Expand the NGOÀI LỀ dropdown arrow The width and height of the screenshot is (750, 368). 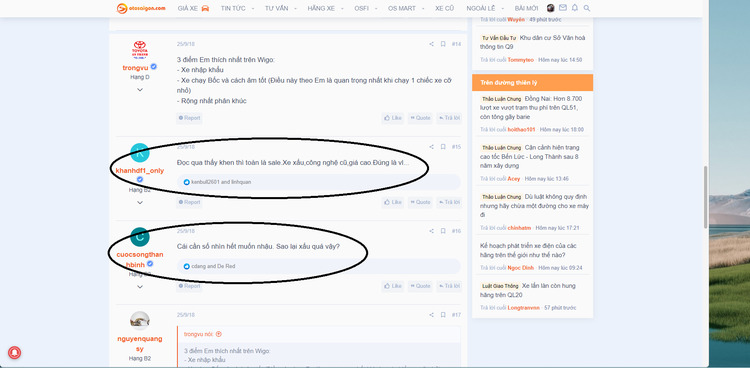[x=503, y=8]
